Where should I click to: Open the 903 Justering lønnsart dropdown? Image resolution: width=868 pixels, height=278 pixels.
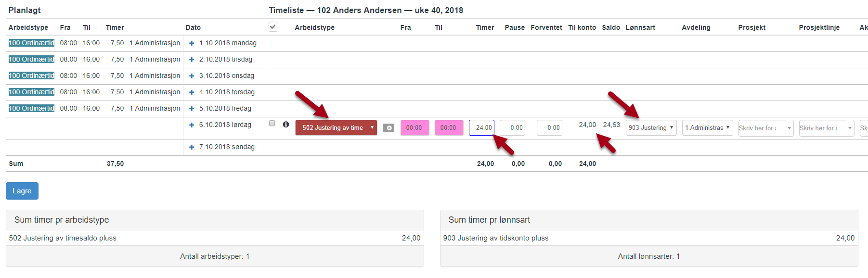(651, 127)
